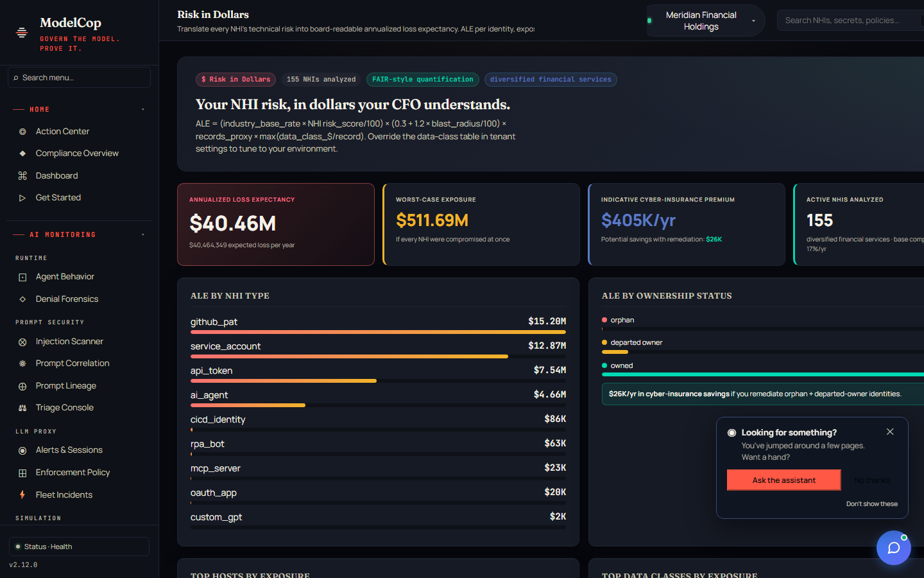
Task: Click the orphan ownership legend entry
Action: click(x=618, y=320)
